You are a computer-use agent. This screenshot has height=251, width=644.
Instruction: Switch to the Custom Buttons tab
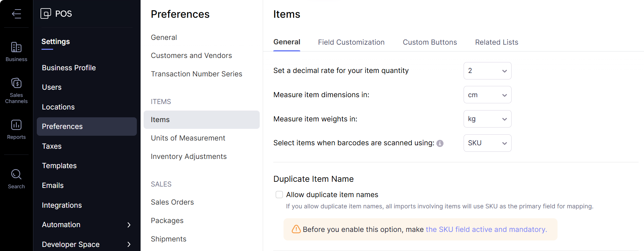coord(430,42)
